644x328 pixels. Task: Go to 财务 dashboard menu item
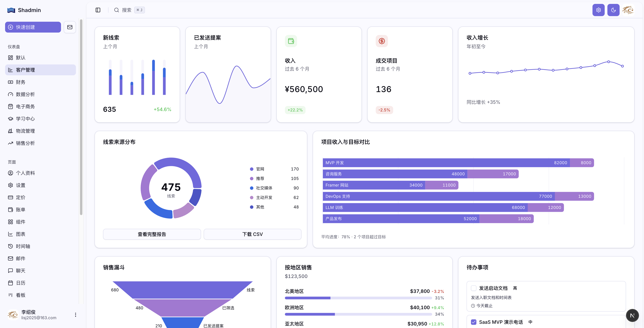tap(21, 82)
